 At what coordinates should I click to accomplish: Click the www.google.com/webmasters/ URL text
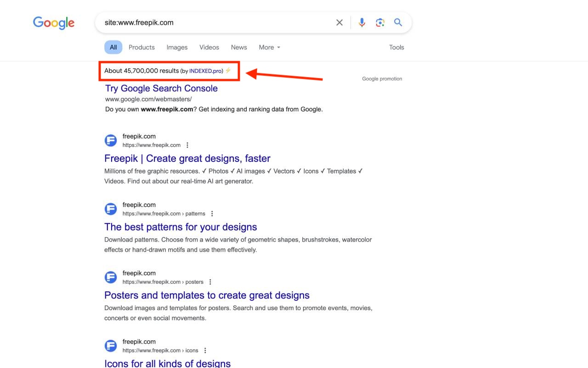[148, 99]
